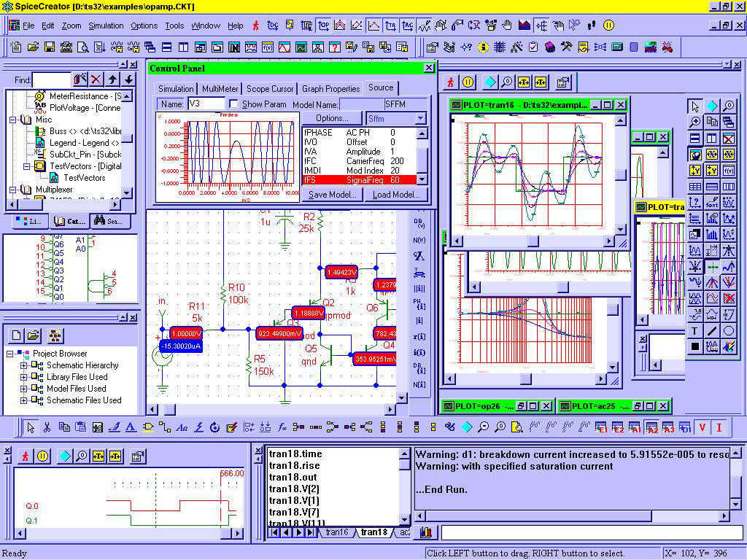Enable the Show Param checkbox
Viewport: 747px width, 560px height.
tap(233, 104)
